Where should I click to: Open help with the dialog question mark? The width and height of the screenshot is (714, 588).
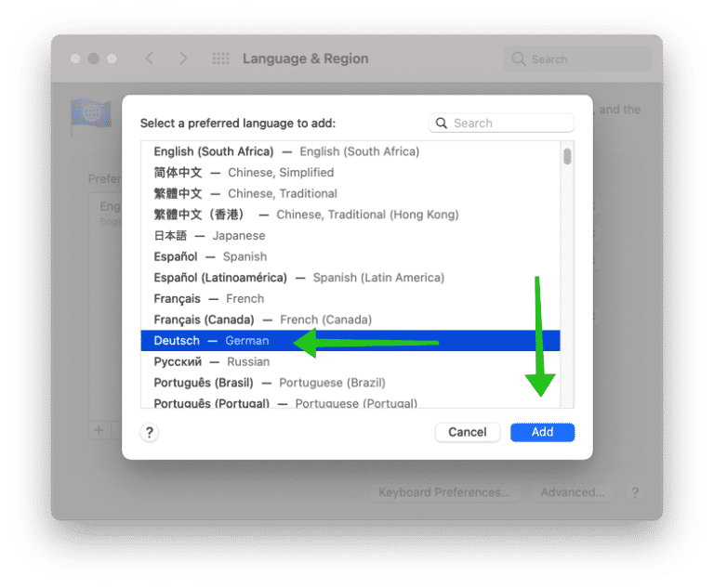click(150, 432)
